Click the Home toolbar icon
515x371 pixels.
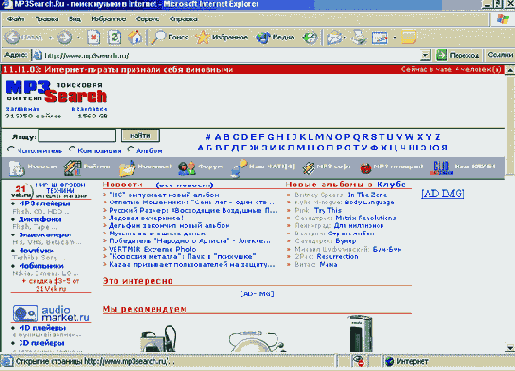(x=135, y=37)
